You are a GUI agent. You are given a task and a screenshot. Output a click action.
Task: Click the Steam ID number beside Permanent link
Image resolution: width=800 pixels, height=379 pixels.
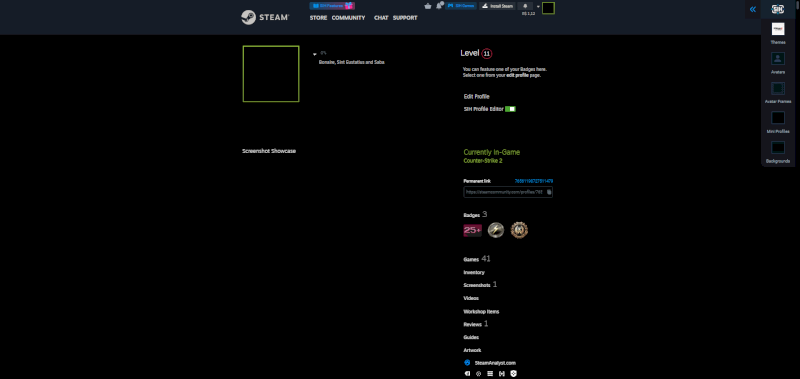click(x=534, y=181)
